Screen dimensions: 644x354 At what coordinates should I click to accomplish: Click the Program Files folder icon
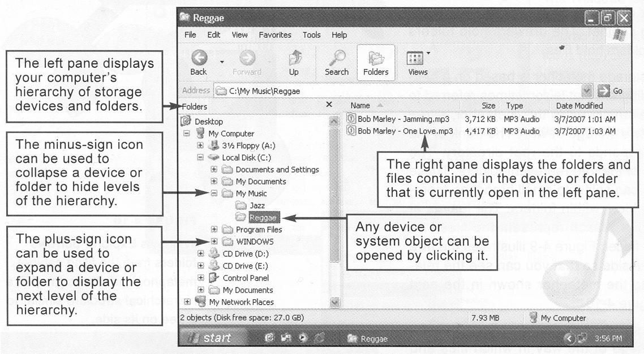pos(227,229)
